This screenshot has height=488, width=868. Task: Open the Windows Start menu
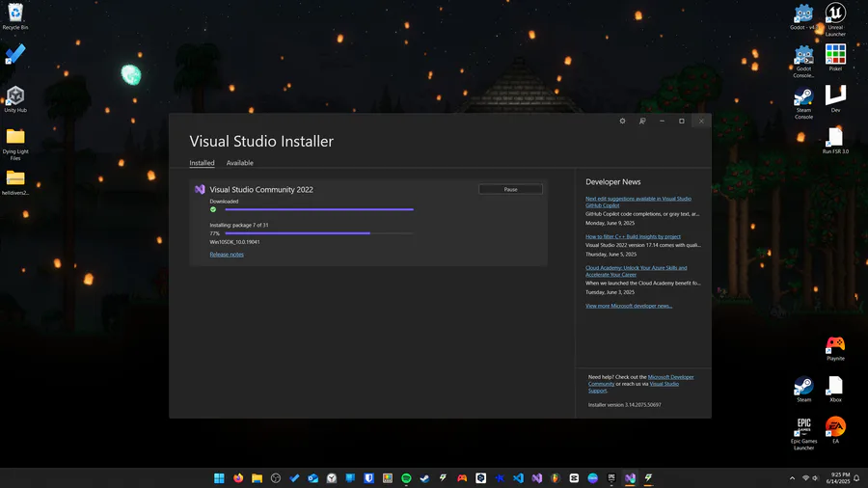219,478
